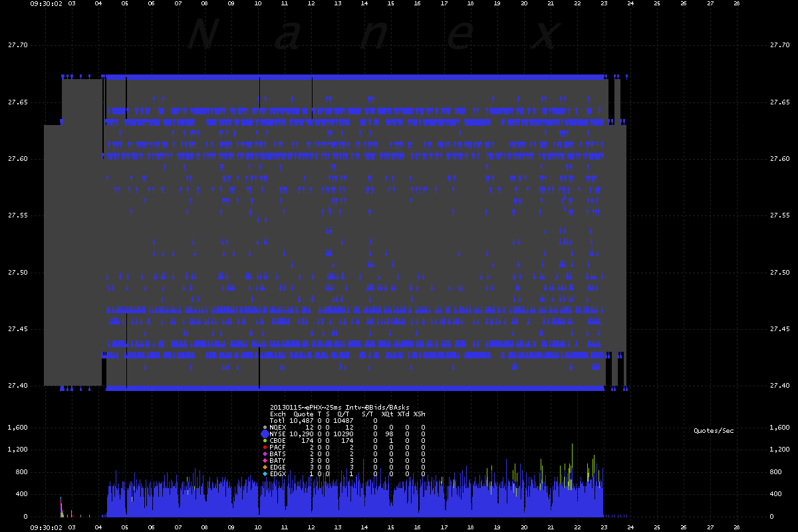Select the 'Totl' row label

coord(278,420)
